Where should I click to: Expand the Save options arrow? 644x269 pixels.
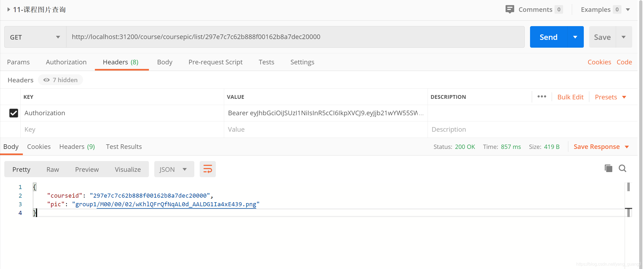coord(624,37)
